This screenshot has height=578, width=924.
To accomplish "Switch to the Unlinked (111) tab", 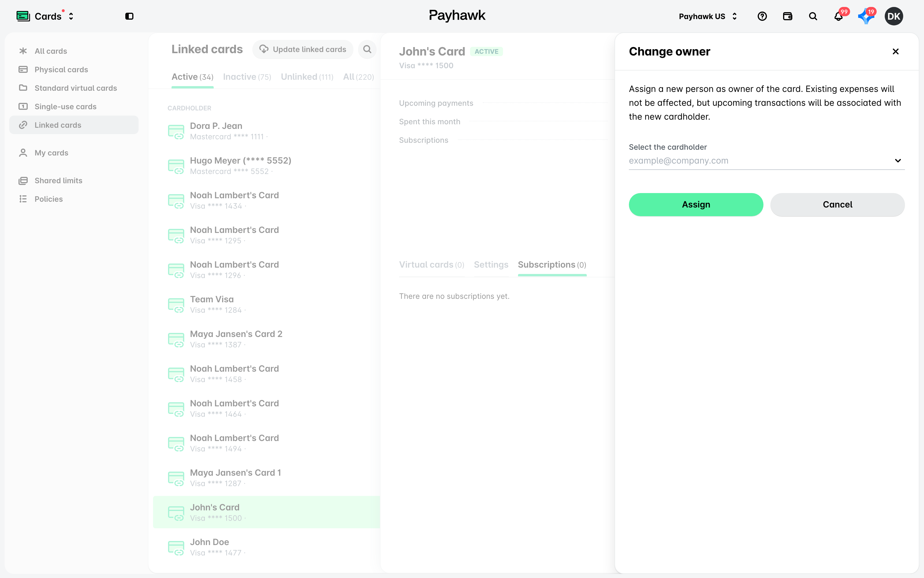I will point(307,77).
